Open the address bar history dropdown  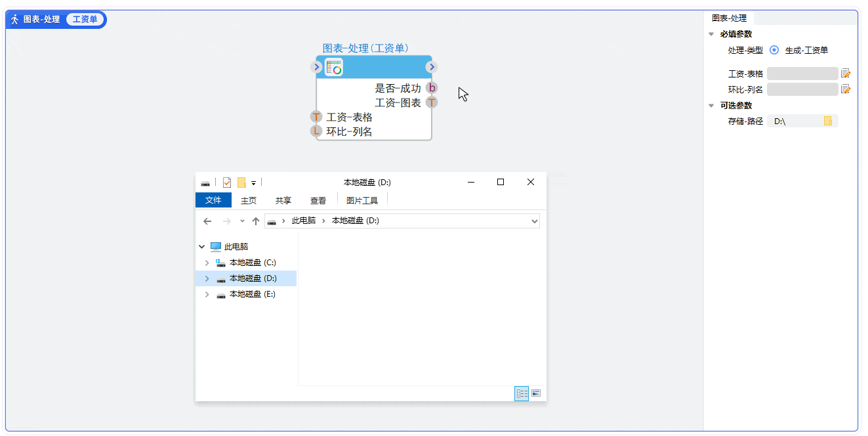point(534,221)
